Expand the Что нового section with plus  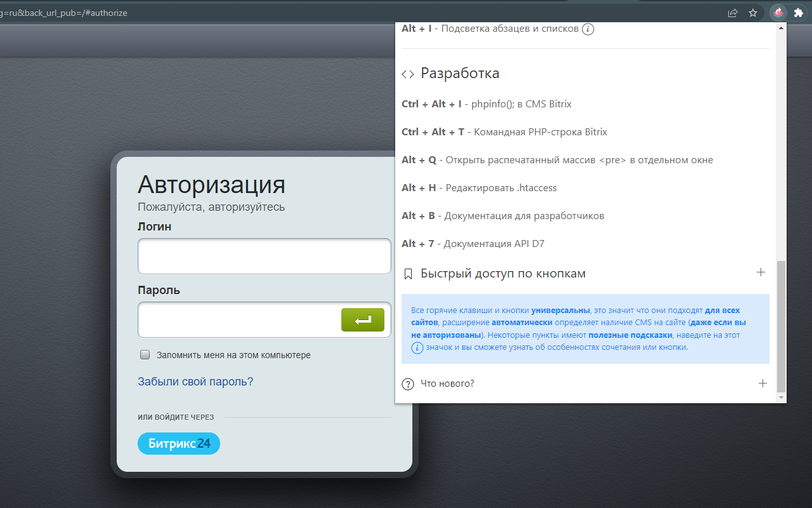762,384
